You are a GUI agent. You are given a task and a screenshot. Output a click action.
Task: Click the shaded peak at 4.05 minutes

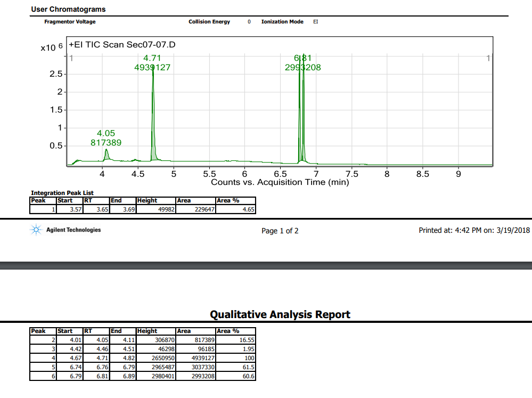click(x=107, y=155)
